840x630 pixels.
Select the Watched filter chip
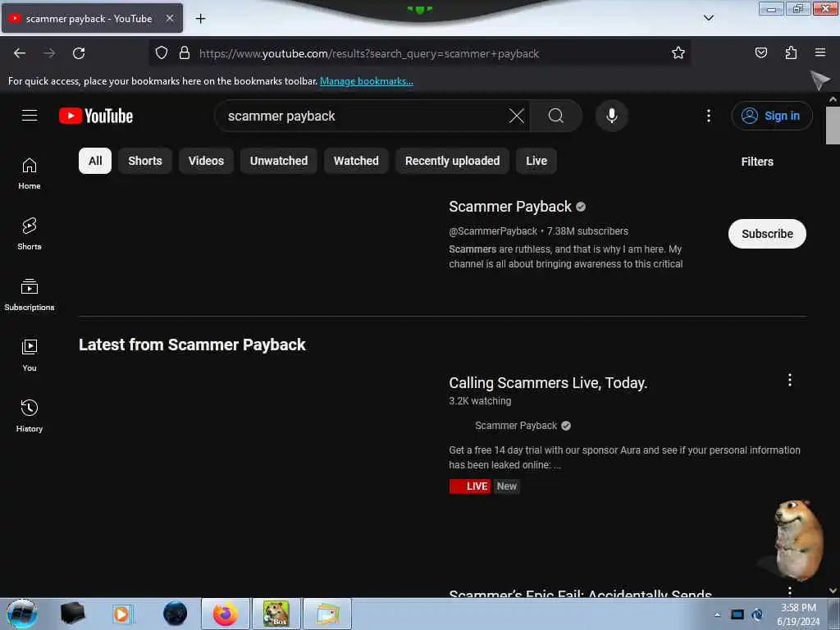coord(356,161)
